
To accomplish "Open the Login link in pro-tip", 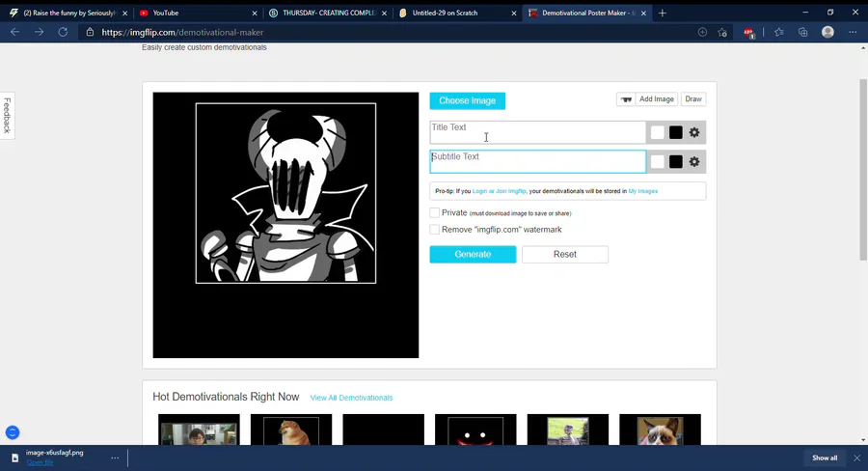I will tap(480, 191).
